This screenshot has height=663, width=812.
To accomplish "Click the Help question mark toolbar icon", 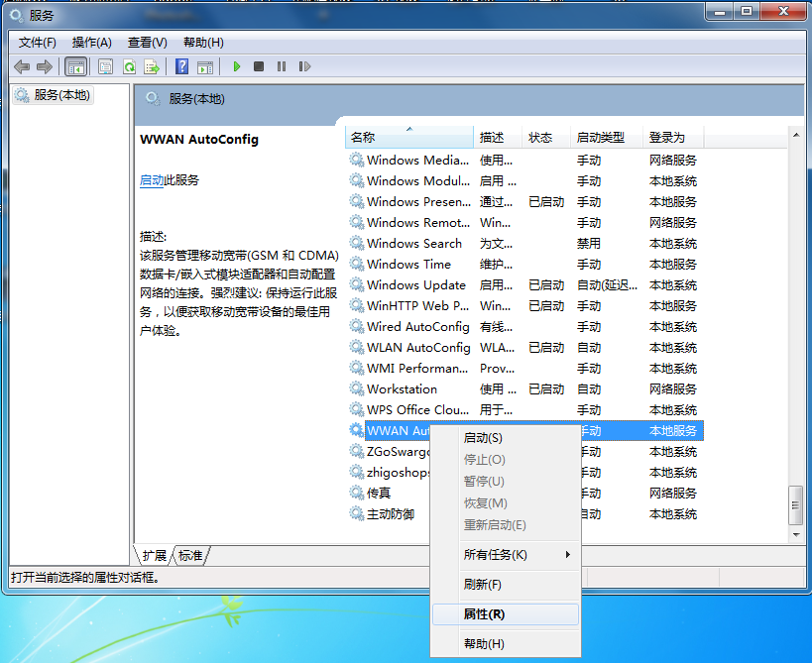I will (181, 66).
